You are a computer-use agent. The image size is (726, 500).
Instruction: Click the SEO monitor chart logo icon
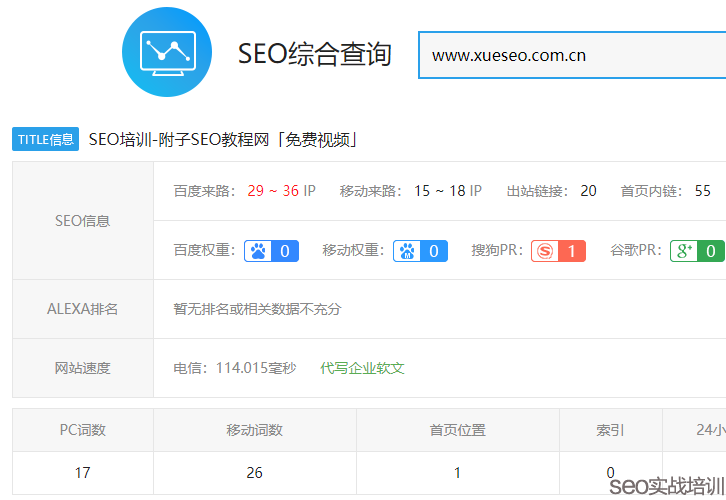coord(167,52)
